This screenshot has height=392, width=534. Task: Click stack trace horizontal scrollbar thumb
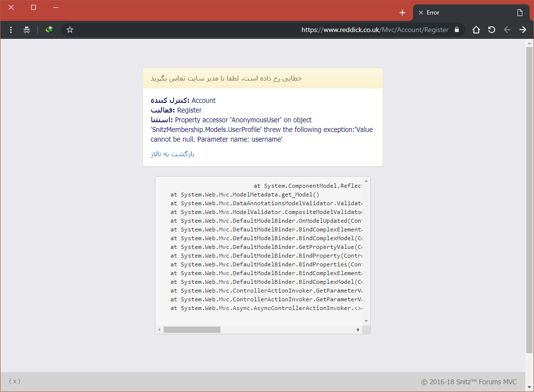(192, 329)
